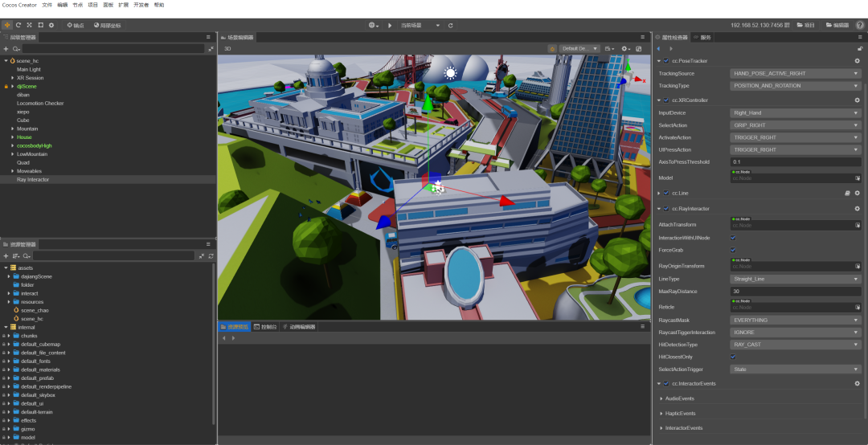Image resolution: width=868 pixels, height=445 pixels.
Task: Open the cc.RayInteractor component gear settings
Action: point(857,208)
